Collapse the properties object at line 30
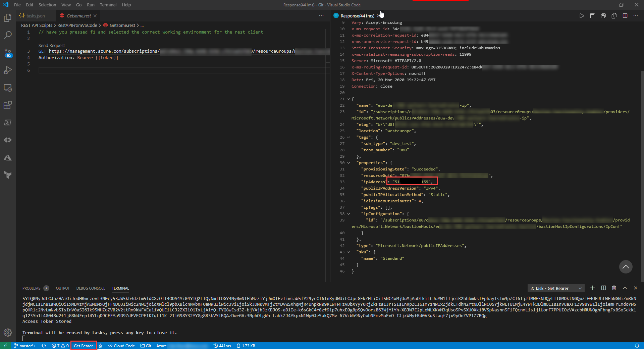The width and height of the screenshot is (644, 350). 348,163
